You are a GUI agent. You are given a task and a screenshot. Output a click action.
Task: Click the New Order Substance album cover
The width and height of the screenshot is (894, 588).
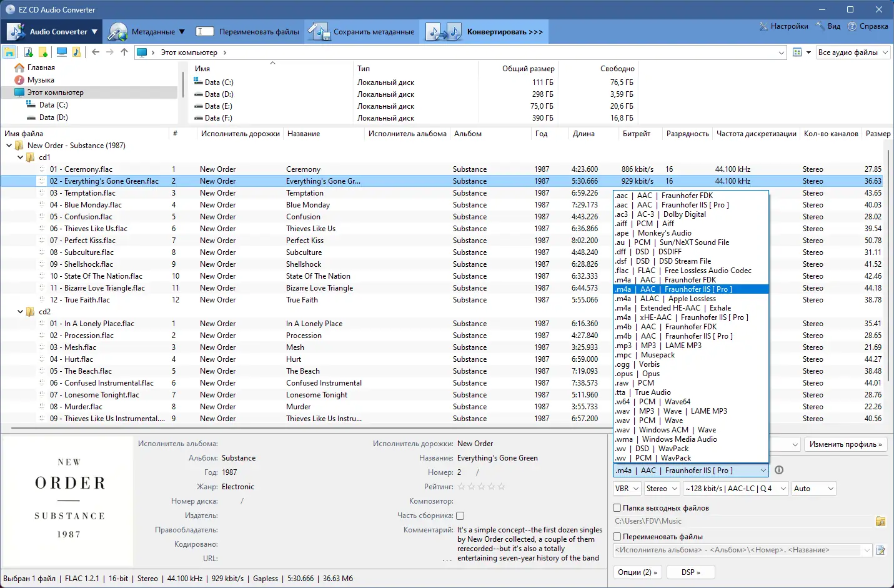68,501
